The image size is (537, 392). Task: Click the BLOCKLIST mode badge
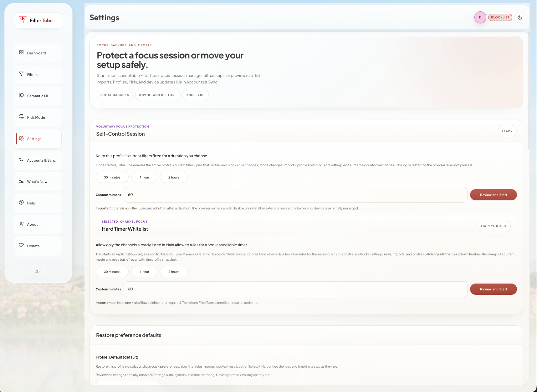pyautogui.click(x=500, y=18)
